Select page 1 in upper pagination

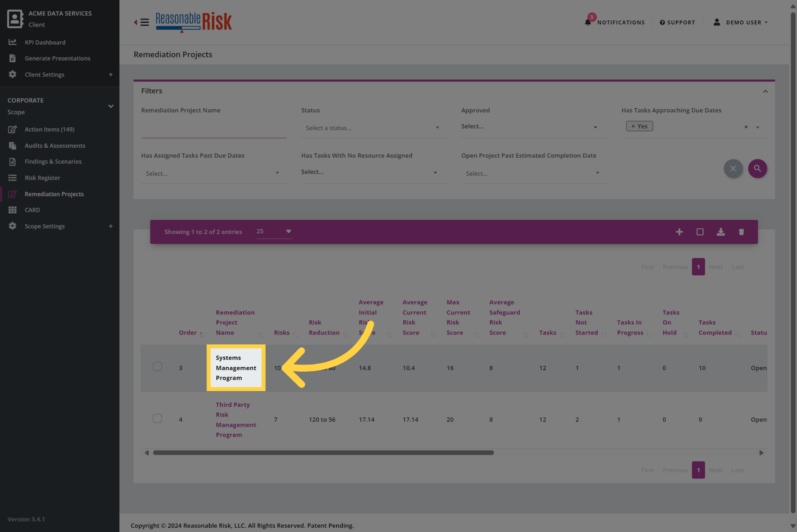click(x=698, y=267)
